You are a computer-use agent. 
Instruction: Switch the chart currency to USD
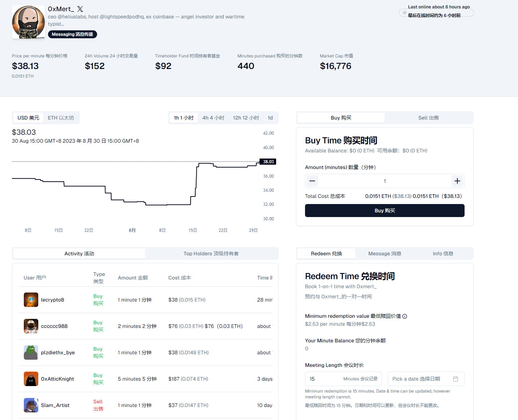[28, 118]
